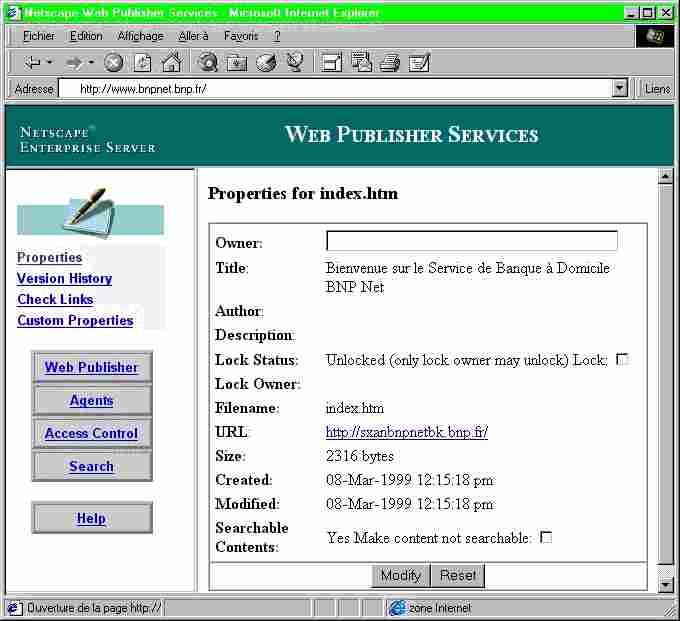
Task: Open the History toolbar icon
Action: [x=266, y=63]
